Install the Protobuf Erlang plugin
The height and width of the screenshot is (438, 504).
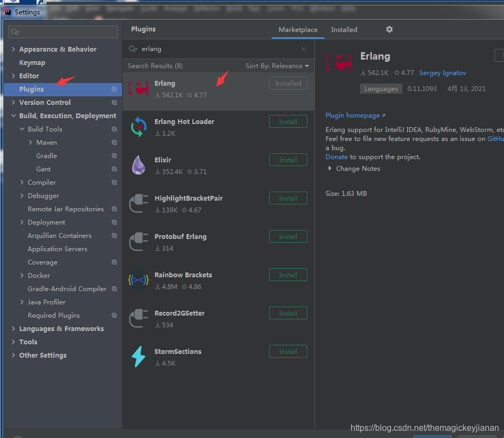pos(288,237)
